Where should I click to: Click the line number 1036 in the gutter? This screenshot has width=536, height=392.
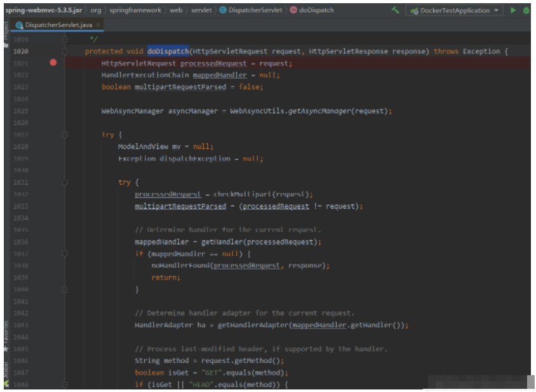21,242
